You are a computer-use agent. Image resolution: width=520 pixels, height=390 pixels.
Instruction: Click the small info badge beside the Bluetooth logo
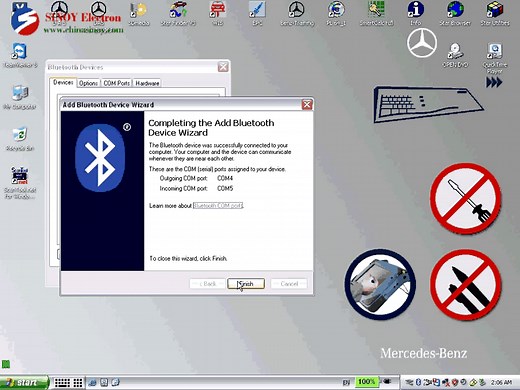[x=127, y=127]
